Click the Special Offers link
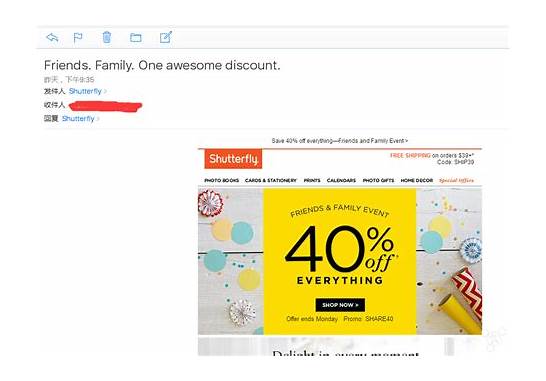This screenshot has width=546, height=381. 456,180
